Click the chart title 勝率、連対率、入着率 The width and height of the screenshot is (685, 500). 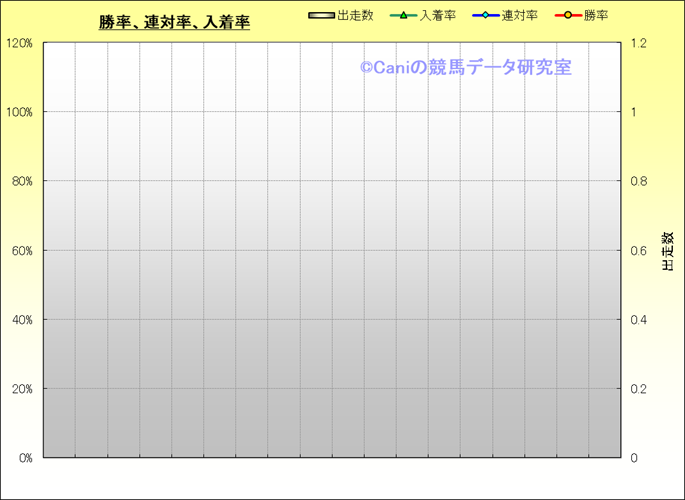tap(174, 22)
